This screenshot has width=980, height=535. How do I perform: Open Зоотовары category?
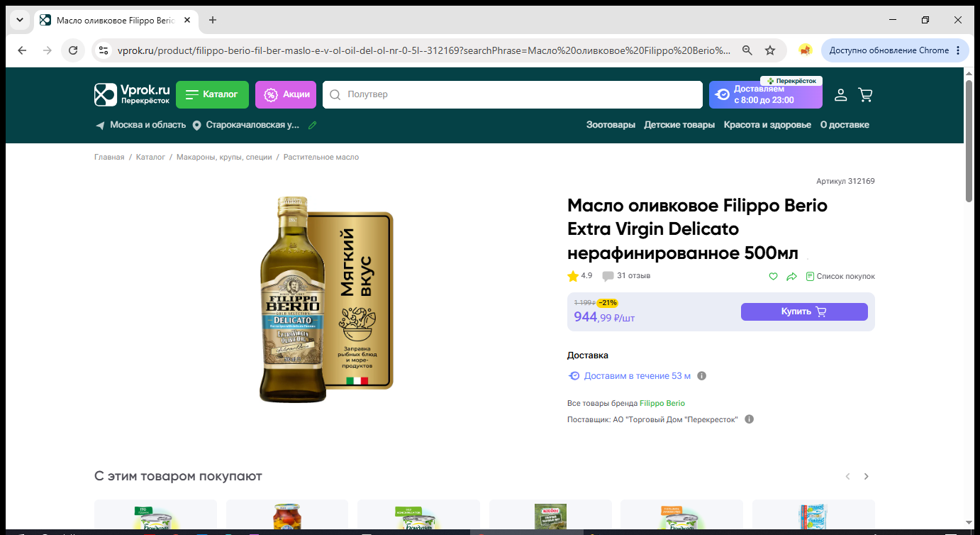(x=611, y=125)
